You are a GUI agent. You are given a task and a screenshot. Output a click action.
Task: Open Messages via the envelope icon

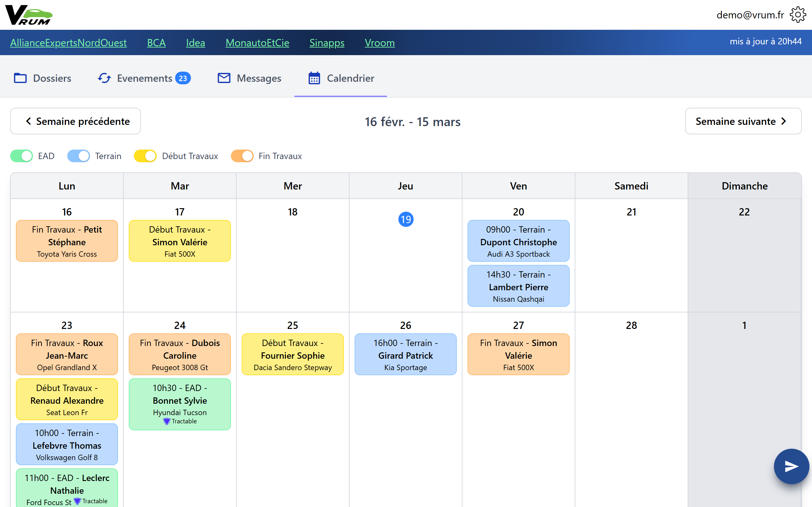point(224,78)
